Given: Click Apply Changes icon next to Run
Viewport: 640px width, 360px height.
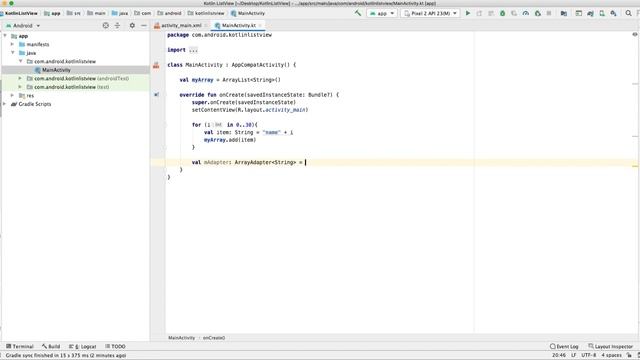Looking at the screenshot, I should [x=479, y=13].
